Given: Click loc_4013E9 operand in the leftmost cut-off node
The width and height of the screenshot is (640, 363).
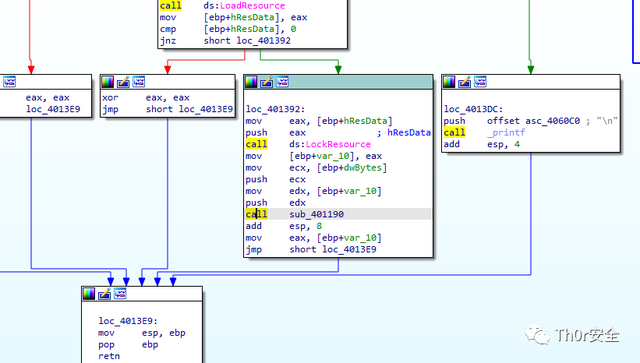Looking at the screenshot, I should (x=53, y=109).
